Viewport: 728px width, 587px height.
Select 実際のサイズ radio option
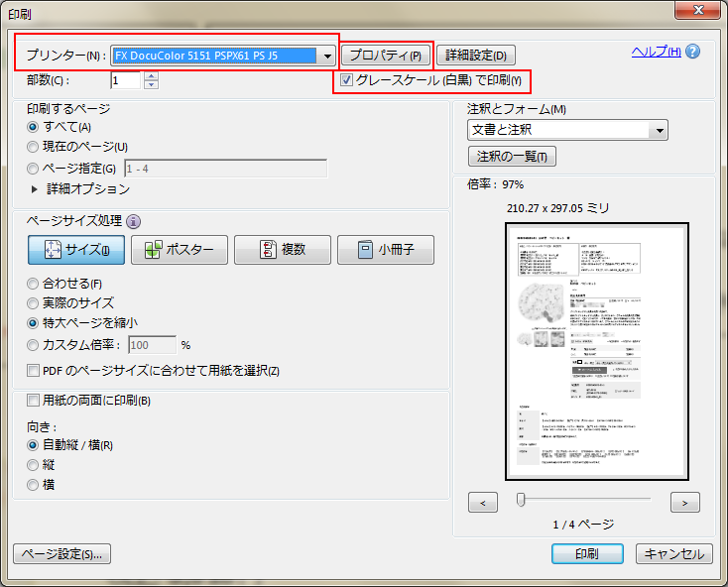click(34, 303)
